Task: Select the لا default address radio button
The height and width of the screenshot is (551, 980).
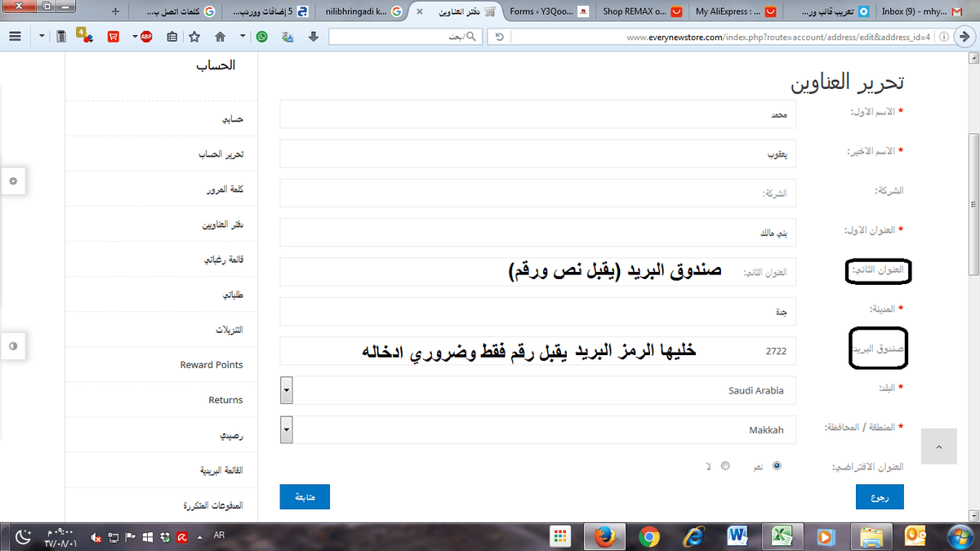Action: pyautogui.click(x=725, y=466)
